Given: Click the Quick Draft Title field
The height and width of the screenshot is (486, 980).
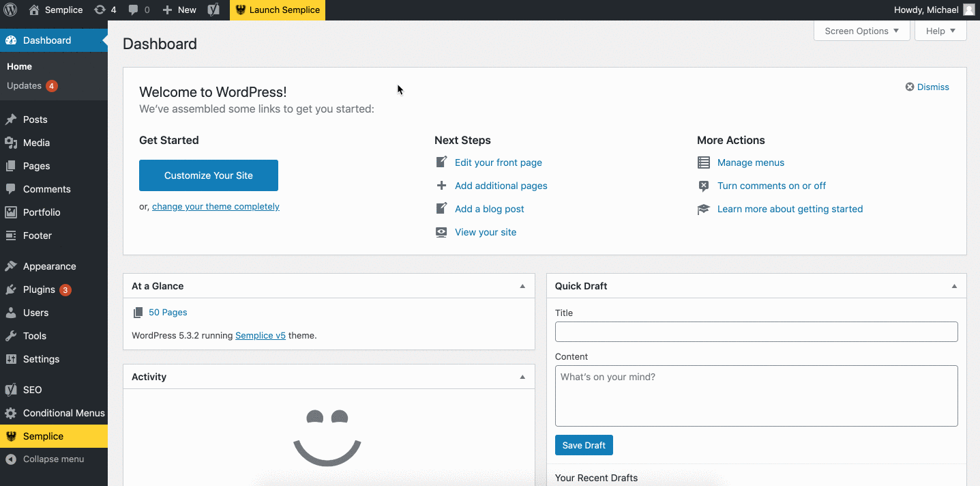Looking at the screenshot, I should point(756,332).
